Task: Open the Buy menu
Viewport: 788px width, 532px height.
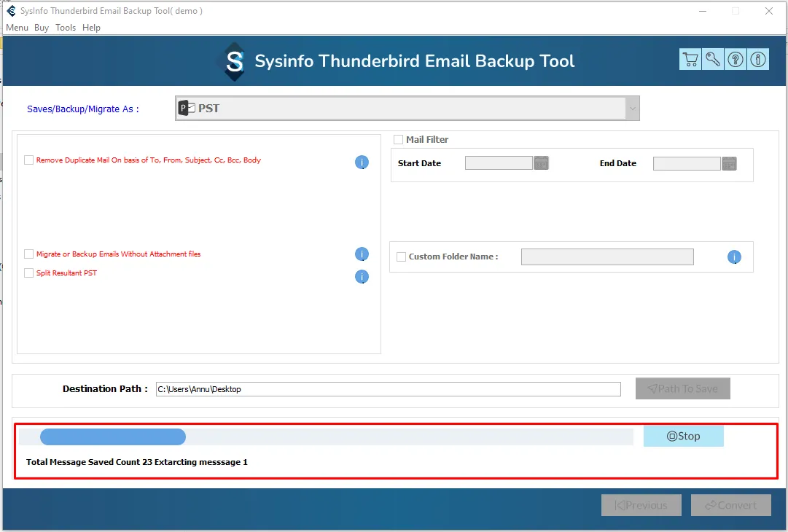Action: pyautogui.click(x=42, y=28)
